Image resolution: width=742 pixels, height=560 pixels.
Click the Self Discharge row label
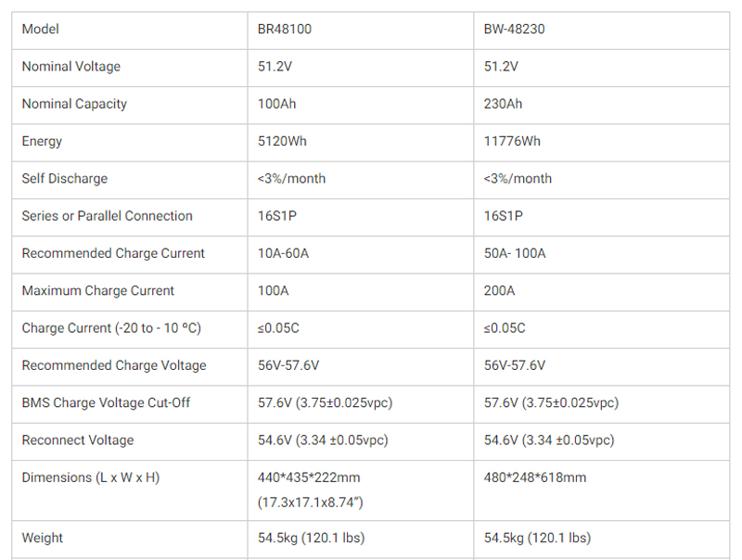[65, 178]
